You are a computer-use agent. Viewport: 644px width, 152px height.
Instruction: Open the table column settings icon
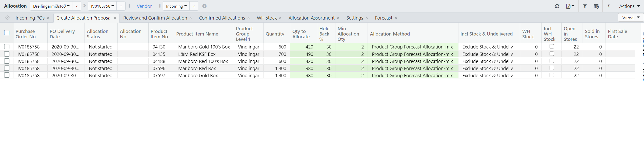596,6
